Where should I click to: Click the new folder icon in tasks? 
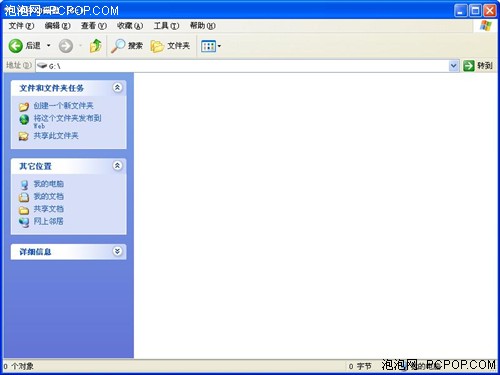click(24, 106)
